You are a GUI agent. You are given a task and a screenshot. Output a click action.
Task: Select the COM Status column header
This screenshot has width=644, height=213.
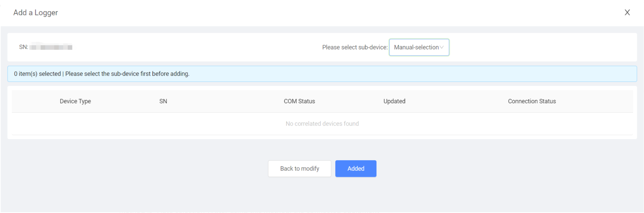299,101
